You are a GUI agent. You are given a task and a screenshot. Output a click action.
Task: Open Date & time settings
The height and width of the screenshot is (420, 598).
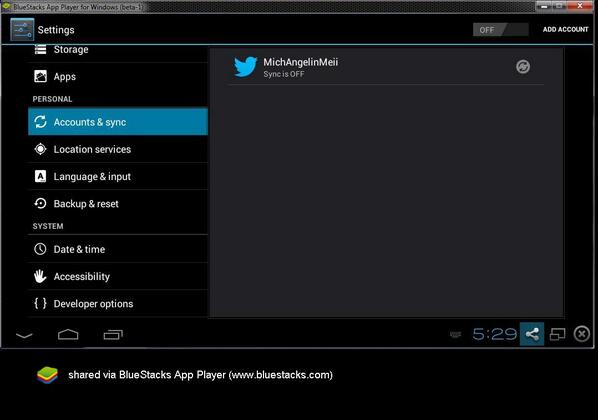pos(118,249)
